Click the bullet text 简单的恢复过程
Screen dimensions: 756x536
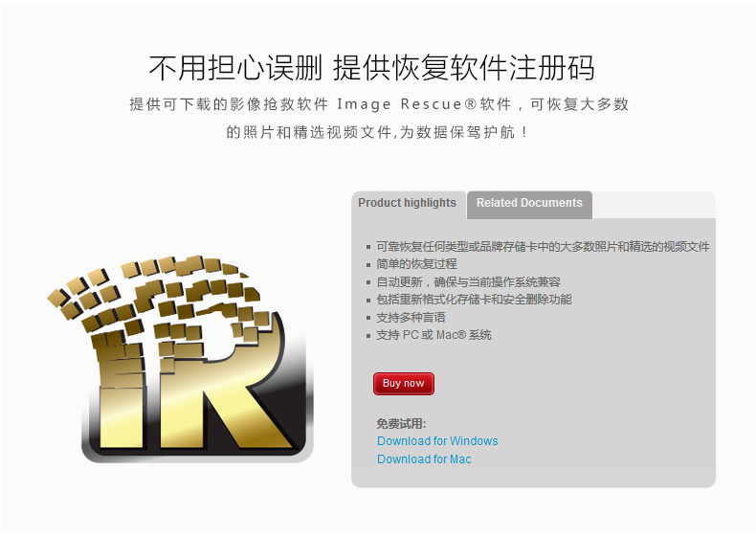pyautogui.click(x=416, y=264)
